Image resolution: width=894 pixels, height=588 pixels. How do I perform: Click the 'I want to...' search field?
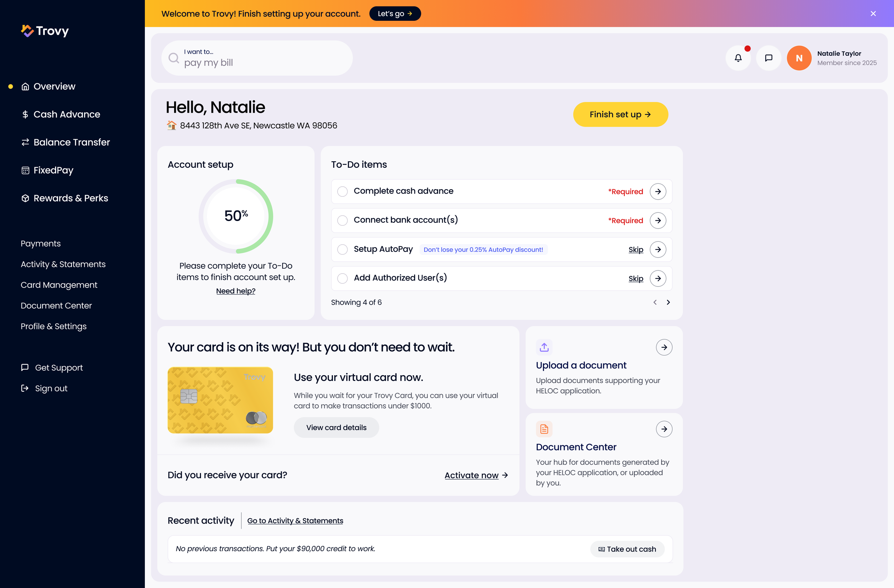point(257,58)
